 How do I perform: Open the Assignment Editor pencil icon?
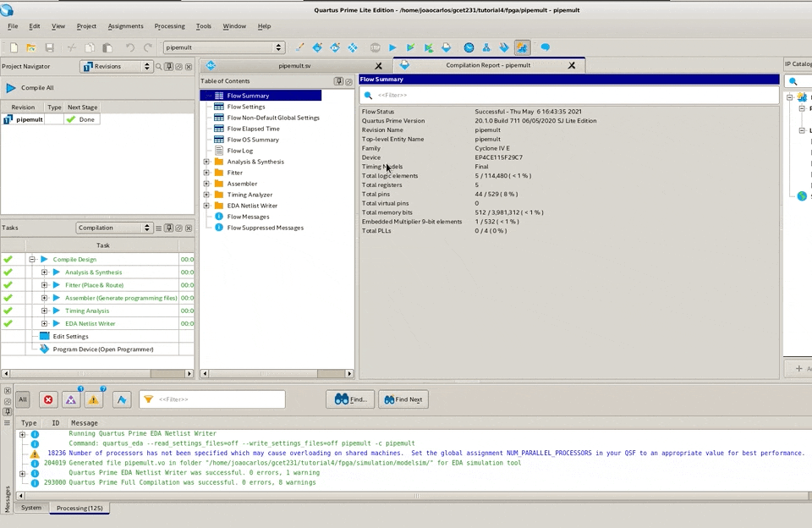[299, 47]
